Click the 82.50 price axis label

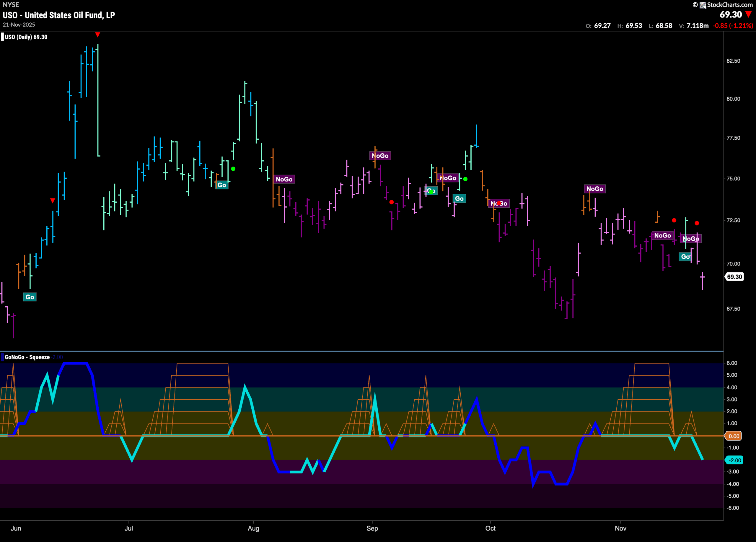(733, 61)
